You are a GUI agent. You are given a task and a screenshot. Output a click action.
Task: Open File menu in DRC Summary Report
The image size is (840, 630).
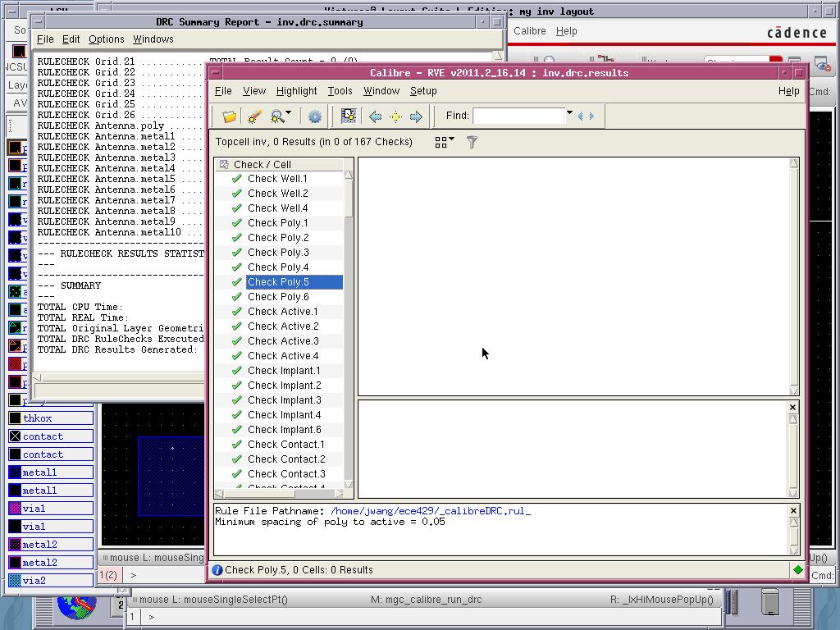coord(45,39)
